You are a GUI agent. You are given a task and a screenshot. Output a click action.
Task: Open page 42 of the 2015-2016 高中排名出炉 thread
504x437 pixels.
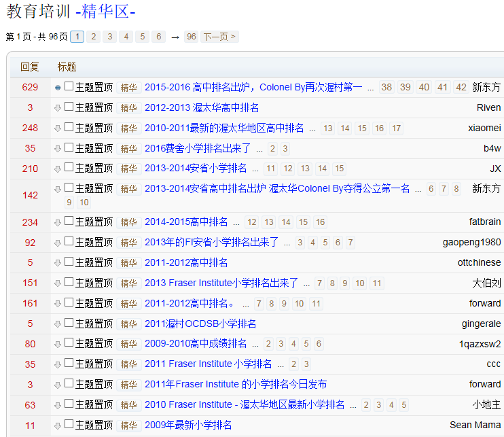(461, 88)
